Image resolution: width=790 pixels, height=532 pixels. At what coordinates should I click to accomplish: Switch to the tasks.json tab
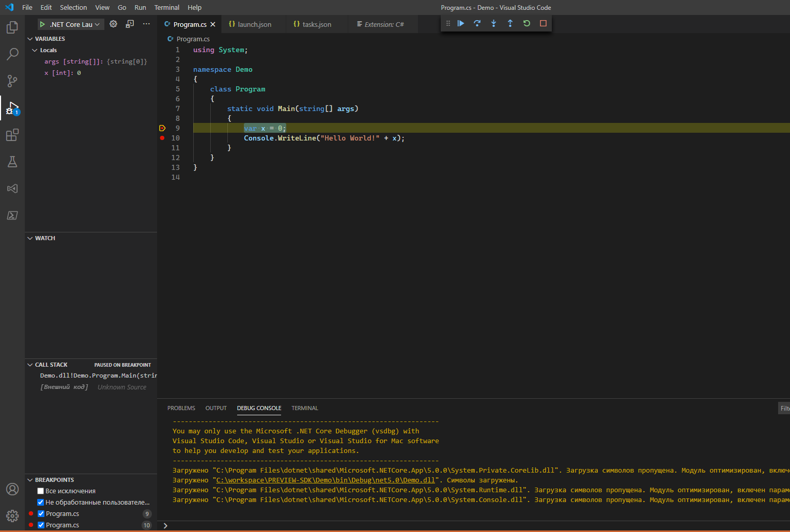[317, 24]
